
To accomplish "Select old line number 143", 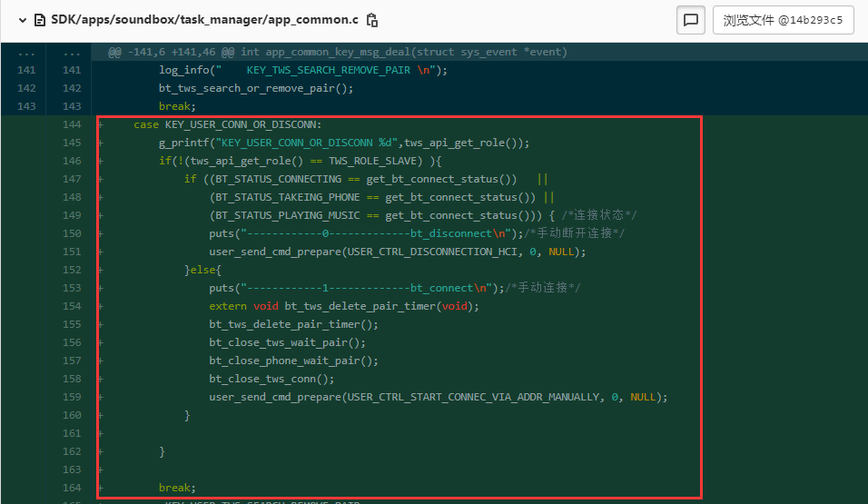I will [26, 106].
